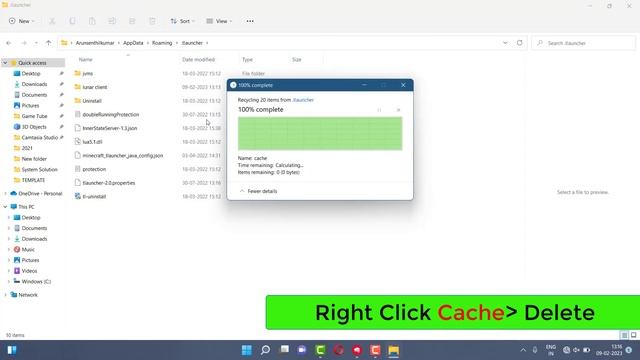Click the Share toolbar icon

coord(132,21)
